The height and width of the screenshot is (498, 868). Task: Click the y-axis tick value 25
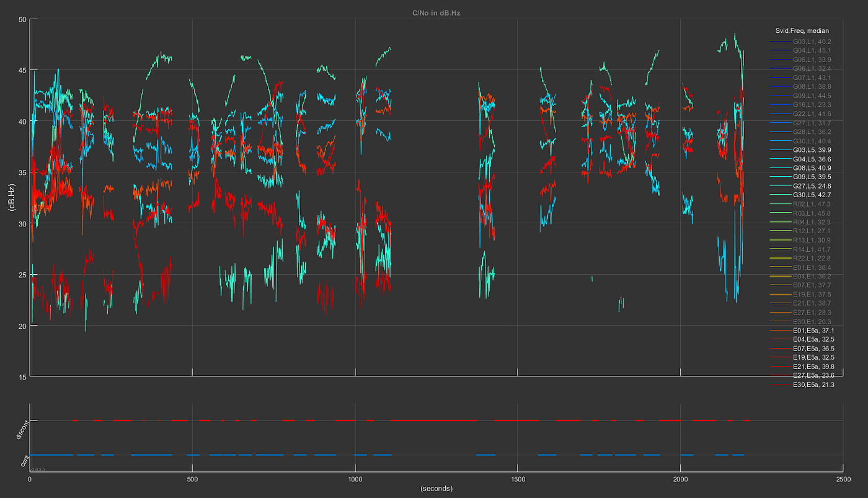tap(22, 275)
